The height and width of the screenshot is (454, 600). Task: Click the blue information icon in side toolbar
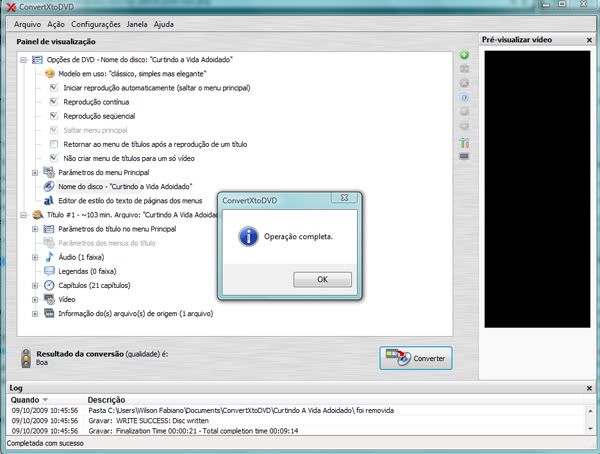pyautogui.click(x=464, y=98)
